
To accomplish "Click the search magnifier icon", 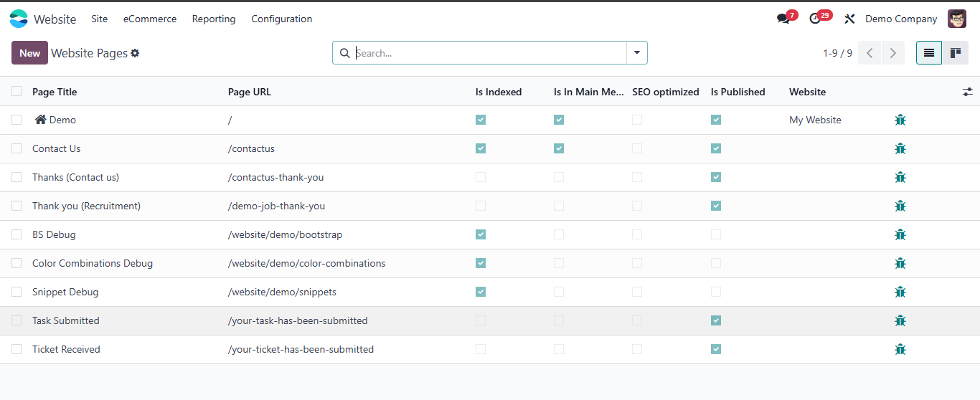I will (344, 53).
